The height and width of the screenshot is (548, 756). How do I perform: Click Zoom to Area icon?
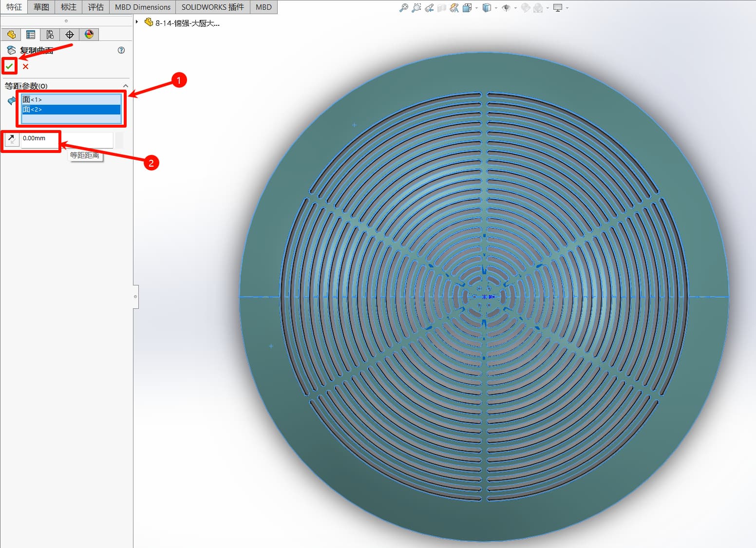[x=416, y=8]
